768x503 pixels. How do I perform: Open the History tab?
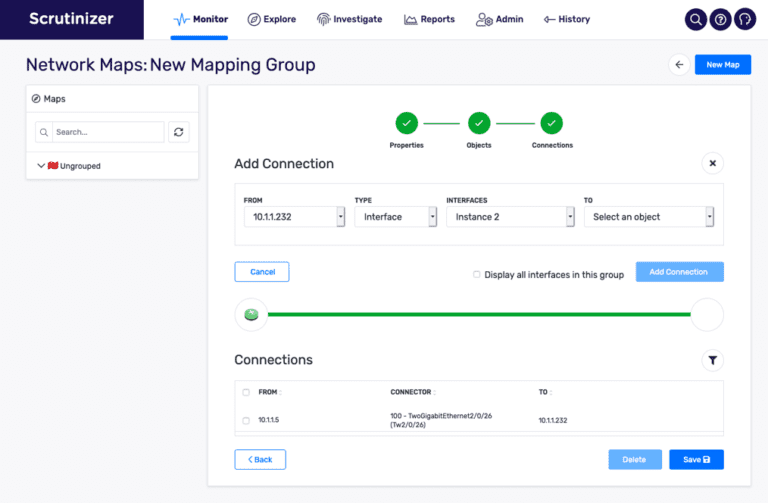coord(567,19)
